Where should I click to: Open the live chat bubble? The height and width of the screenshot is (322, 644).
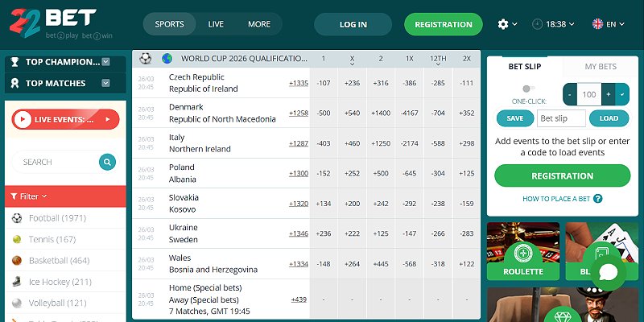tap(609, 272)
